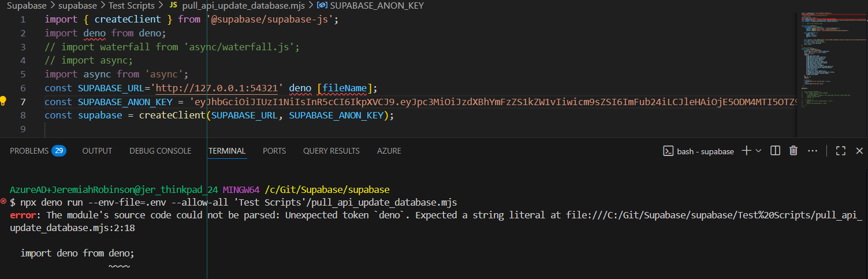Open the DEBUG CONSOLE tab

pos(160,151)
